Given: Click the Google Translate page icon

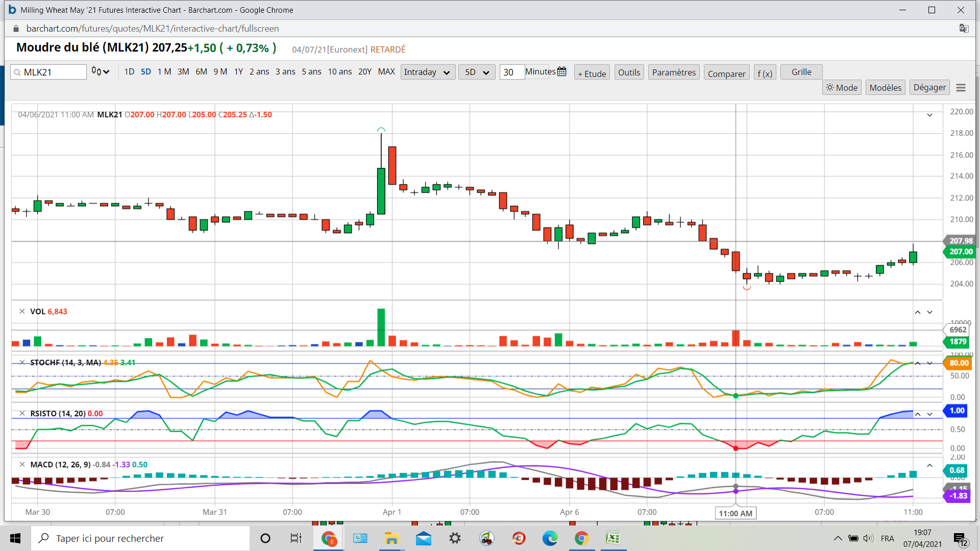Looking at the screenshot, I should tap(964, 29).
